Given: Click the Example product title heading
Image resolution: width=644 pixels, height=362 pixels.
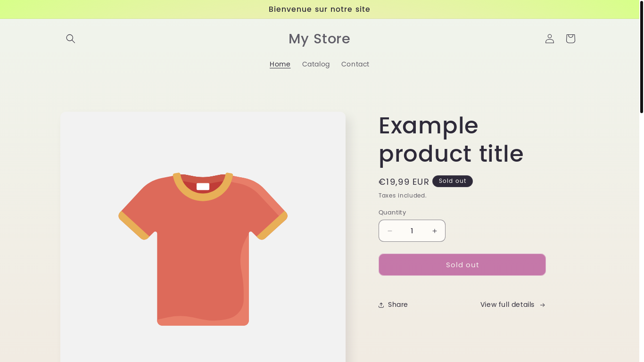Looking at the screenshot, I should pos(451,140).
